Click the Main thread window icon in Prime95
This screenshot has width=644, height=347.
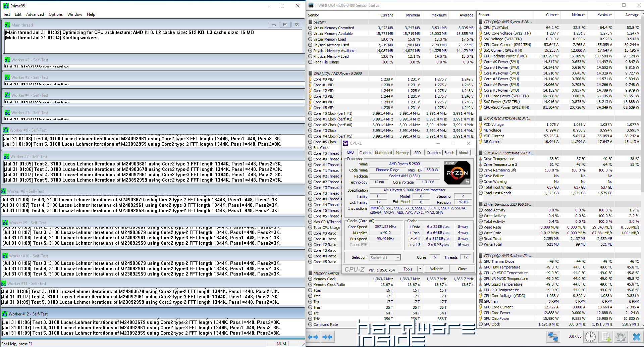pyautogui.click(x=7, y=25)
